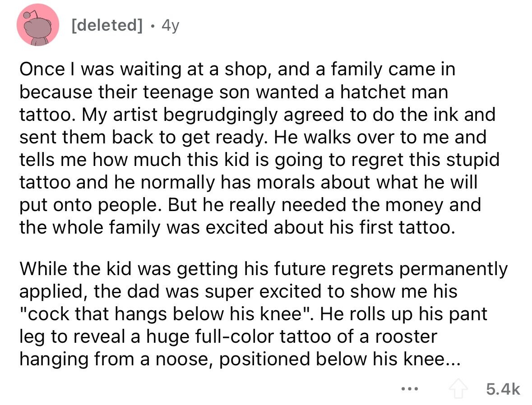Click the pink Reddit snoo avatar
Viewport: 532px width, 405px height.
(x=37, y=25)
